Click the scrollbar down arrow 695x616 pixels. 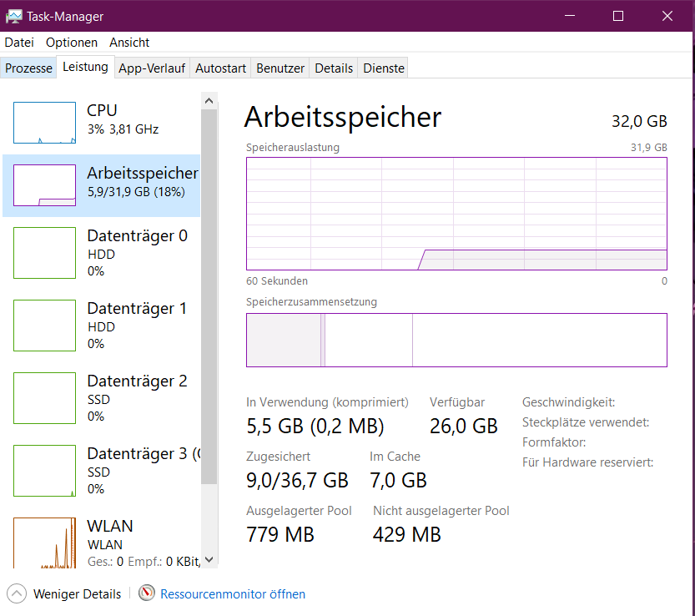pyautogui.click(x=209, y=559)
